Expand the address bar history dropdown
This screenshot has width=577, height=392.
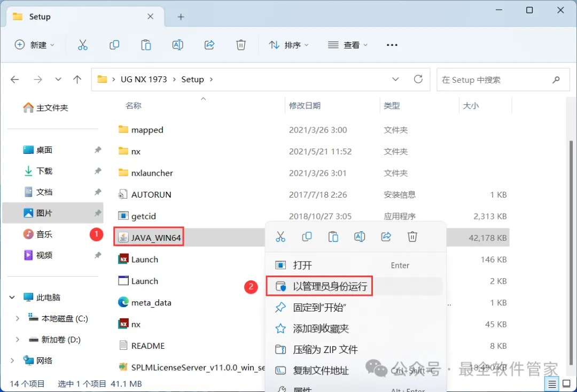pyautogui.click(x=395, y=79)
